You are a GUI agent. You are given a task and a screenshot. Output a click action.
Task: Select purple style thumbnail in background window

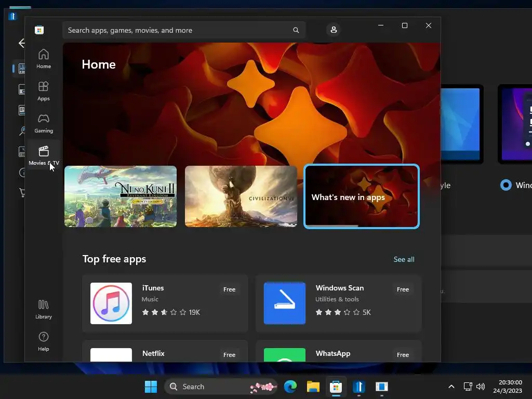[515, 124]
